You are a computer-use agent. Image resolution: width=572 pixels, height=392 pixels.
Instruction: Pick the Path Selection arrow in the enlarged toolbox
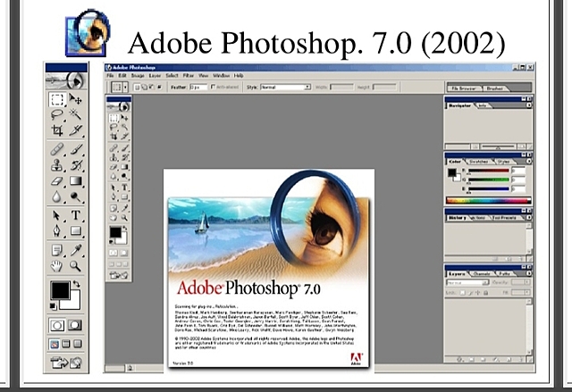[57, 215]
